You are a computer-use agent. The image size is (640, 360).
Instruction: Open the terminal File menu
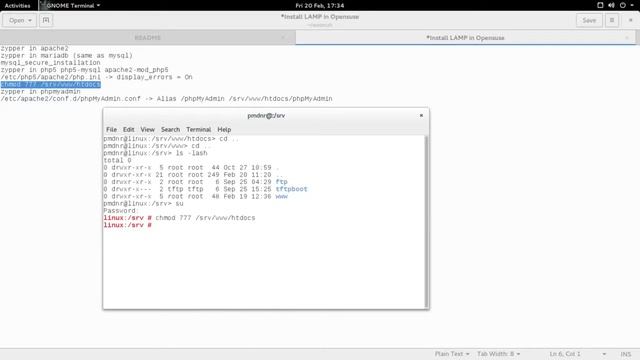(x=111, y=129)
